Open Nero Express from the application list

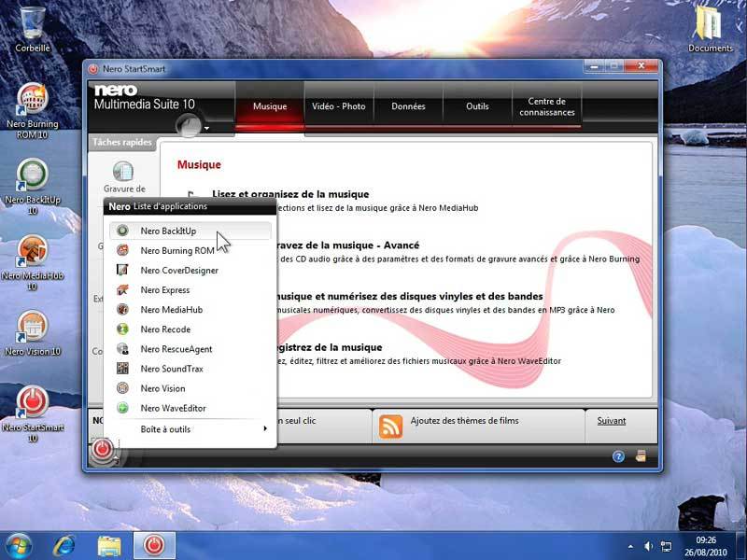click(190, 290)
